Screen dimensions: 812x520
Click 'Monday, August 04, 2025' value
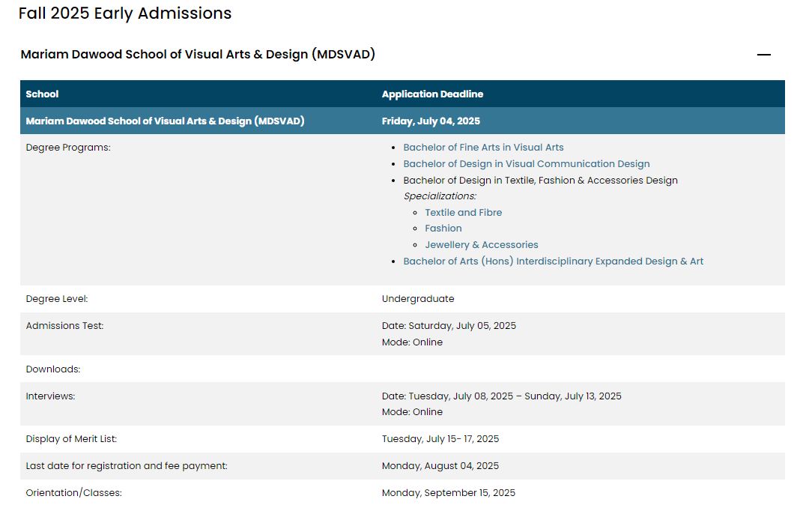point(440,465)
